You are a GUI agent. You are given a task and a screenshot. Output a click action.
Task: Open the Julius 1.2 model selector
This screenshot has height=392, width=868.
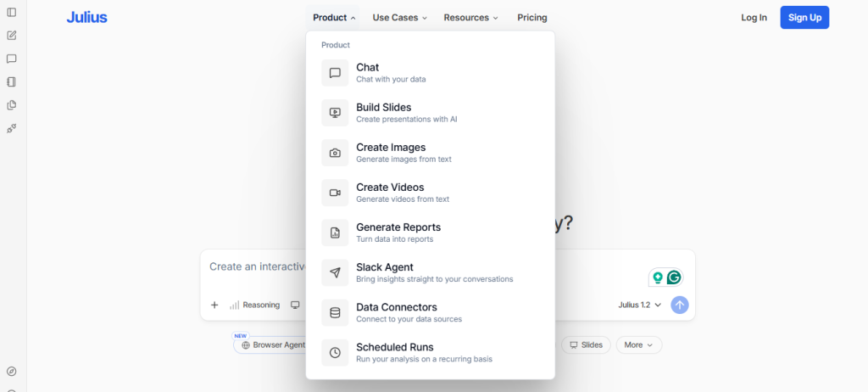click(640, 305)
